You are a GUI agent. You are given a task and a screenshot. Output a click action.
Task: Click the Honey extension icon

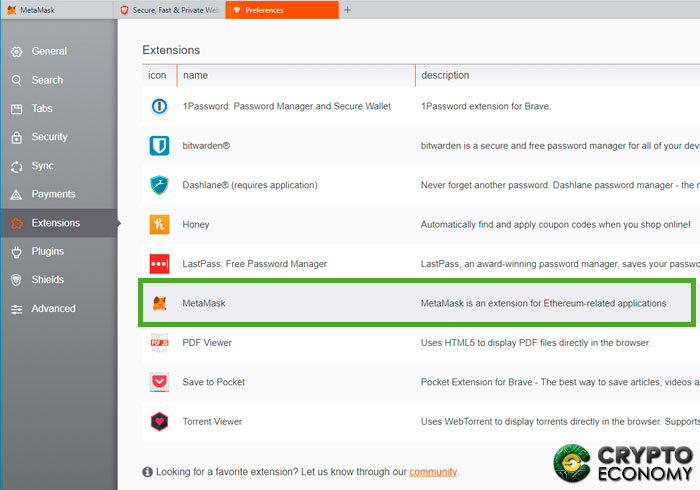159,224
